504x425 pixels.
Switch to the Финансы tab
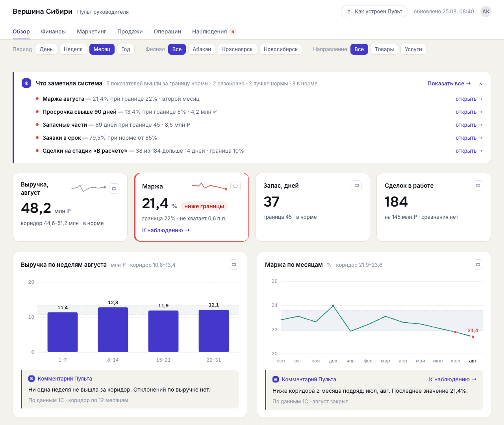tap(53, 31)
